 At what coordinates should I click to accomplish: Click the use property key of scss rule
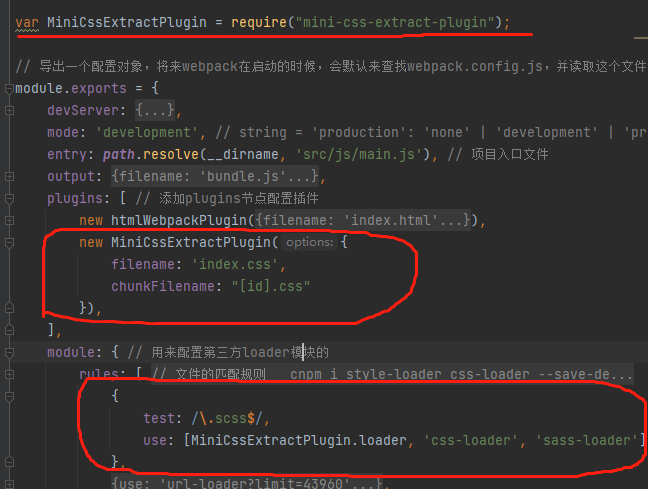155,440
